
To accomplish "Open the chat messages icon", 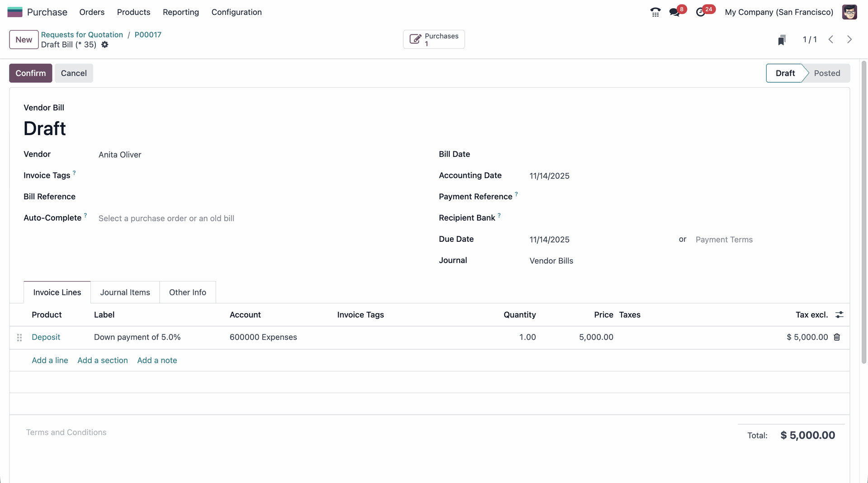I will click(x=675, y=12).
